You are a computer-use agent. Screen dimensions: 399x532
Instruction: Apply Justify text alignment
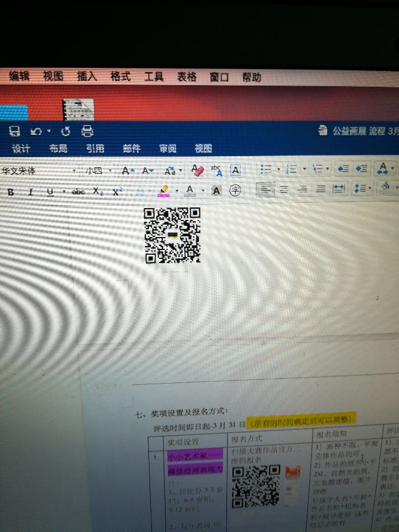pyautogui.click(x=320, y=190)
